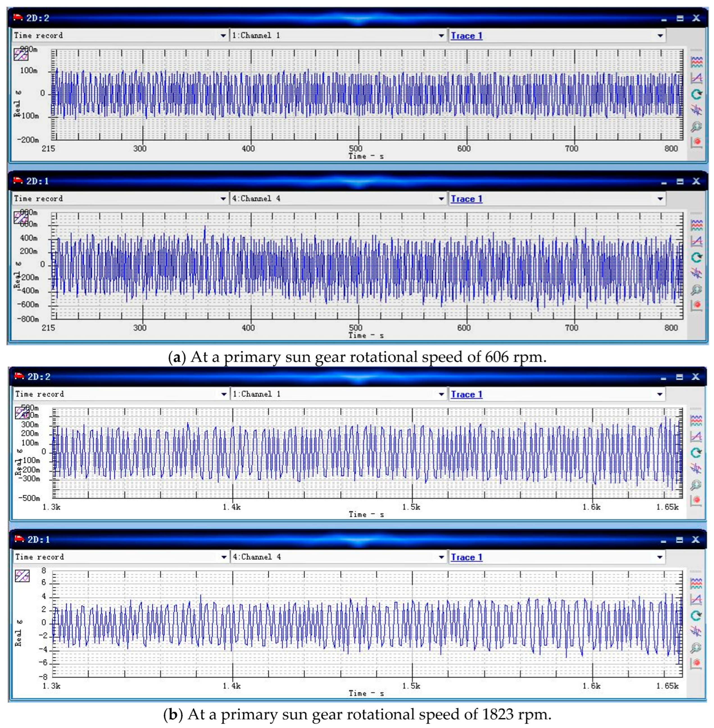Click the stacked-waves icon in the topmost Channel 1 window

(x=696, y=62)
